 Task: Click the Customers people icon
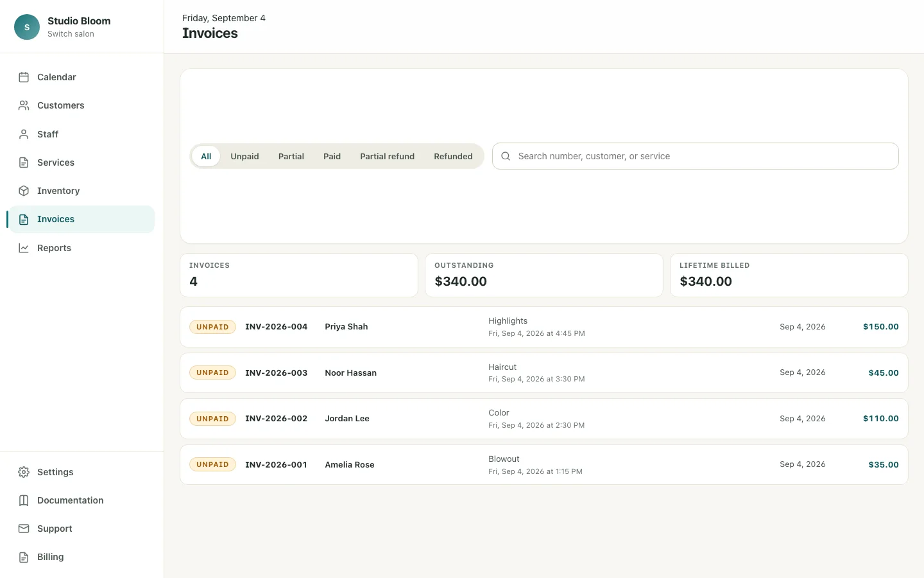tap(24, 105)
